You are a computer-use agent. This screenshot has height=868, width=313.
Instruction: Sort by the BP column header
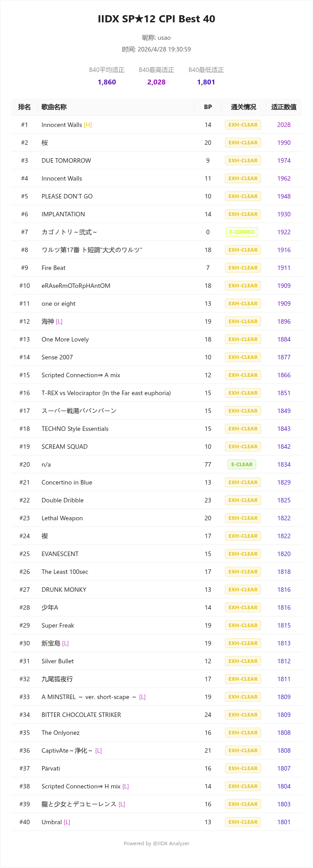pos(208,107)
